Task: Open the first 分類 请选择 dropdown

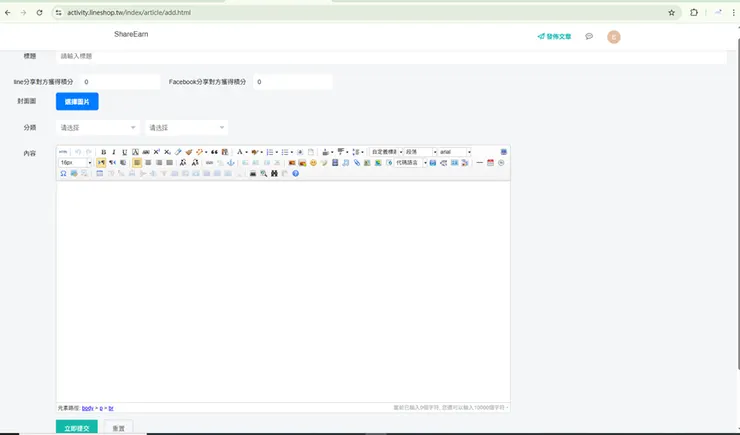Action: point(98,127)
